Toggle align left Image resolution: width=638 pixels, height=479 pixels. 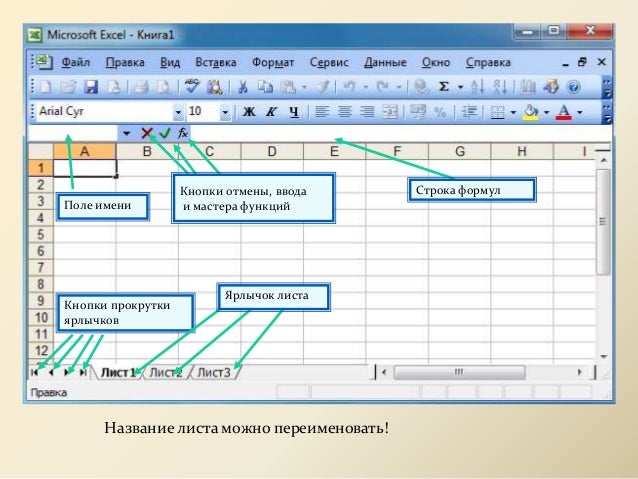[x=322, y=112]
